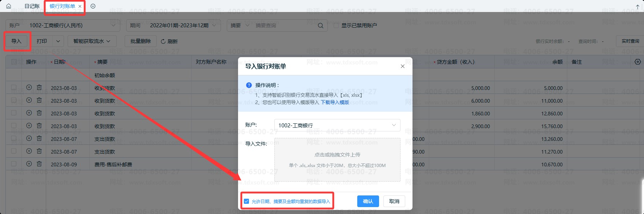Delete the row with 余额 11,000.00
The width and height of the screenshot is (644, 214).
tap(39, 100)
